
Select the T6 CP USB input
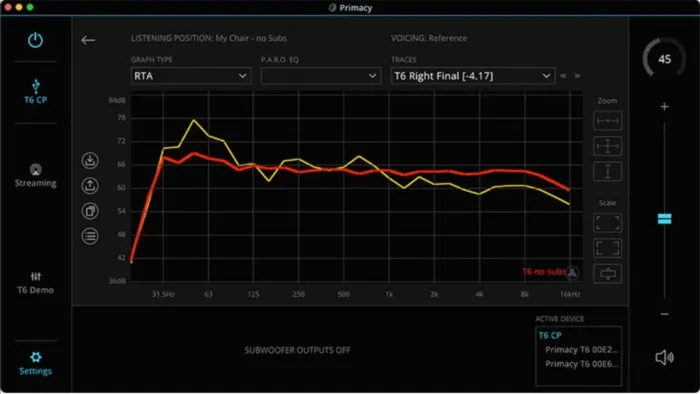(x=35, y=92)
